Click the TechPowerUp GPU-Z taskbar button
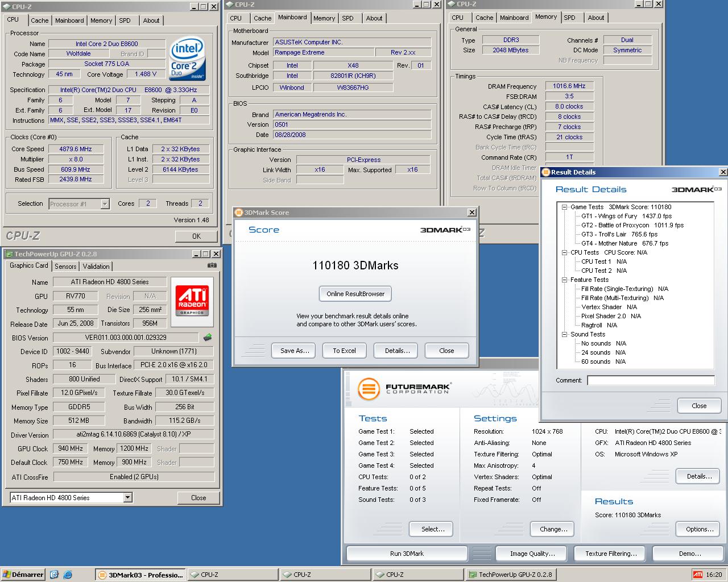728x582 pixels. (510, 575)
